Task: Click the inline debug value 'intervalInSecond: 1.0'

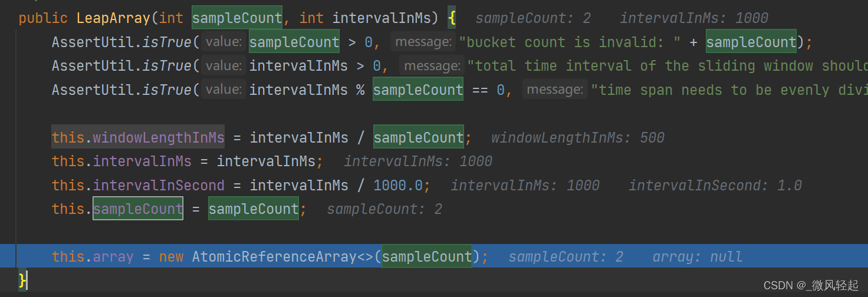Action: coord(715,186)
